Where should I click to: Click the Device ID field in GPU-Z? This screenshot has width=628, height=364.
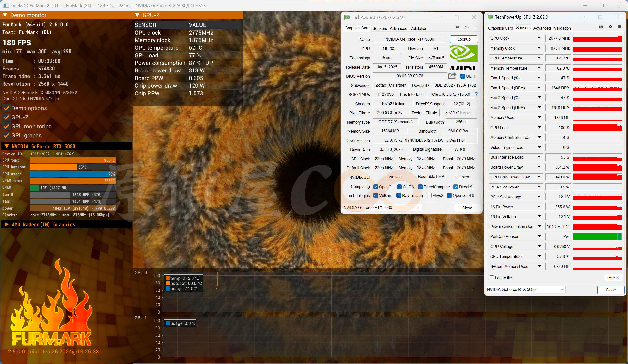pyautogui.click(x=454, y=85)
